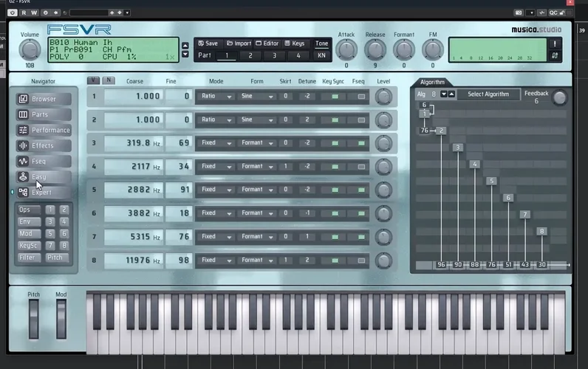Click the Select Algorithm button

pyautogui.click(x=488, y=94)
